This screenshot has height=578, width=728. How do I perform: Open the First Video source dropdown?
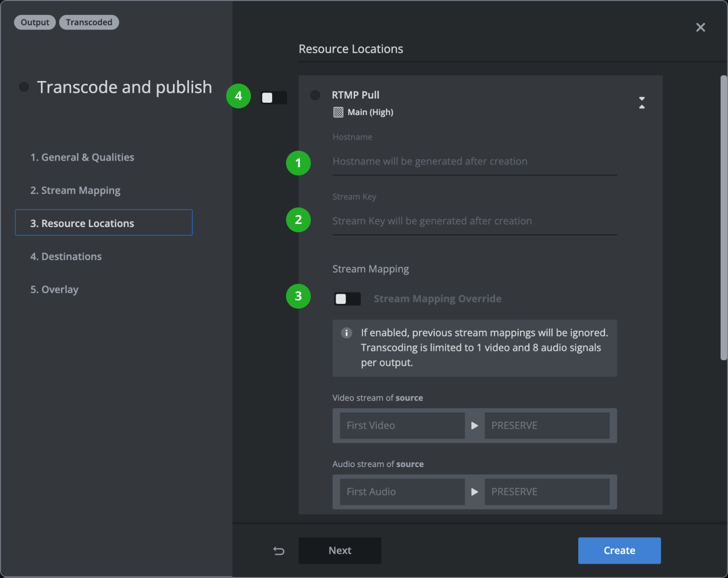pyautogui.click(x=402, y=426)
